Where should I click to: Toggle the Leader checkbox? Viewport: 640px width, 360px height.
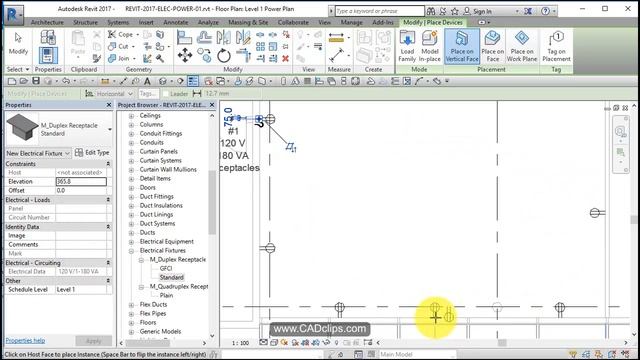pyautogui.click(x=165, y=94)
